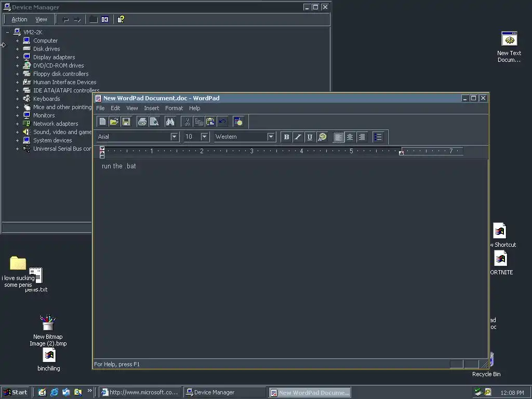Select Human Interface Devices tree item

tap(65, 82)
